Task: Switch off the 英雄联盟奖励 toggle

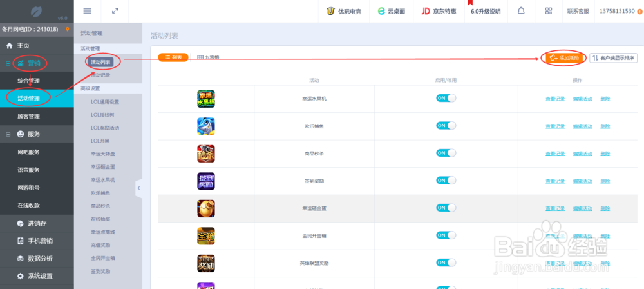Action: click(446, 263)
